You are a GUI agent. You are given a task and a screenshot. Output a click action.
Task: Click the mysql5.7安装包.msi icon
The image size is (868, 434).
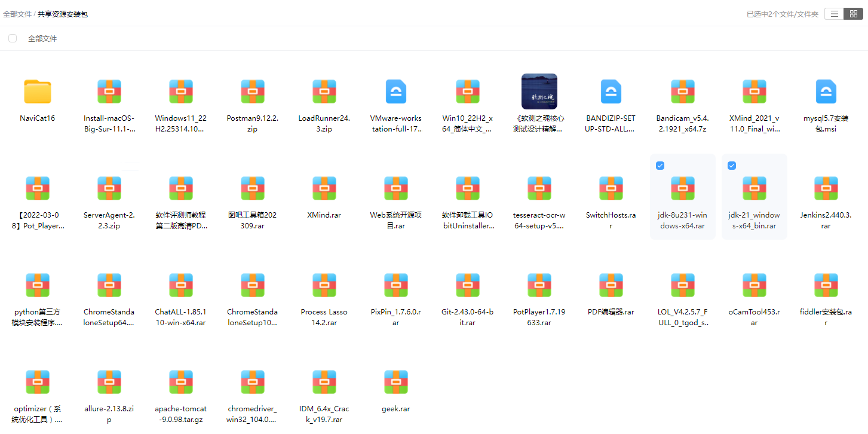click(x=826, y=91)
